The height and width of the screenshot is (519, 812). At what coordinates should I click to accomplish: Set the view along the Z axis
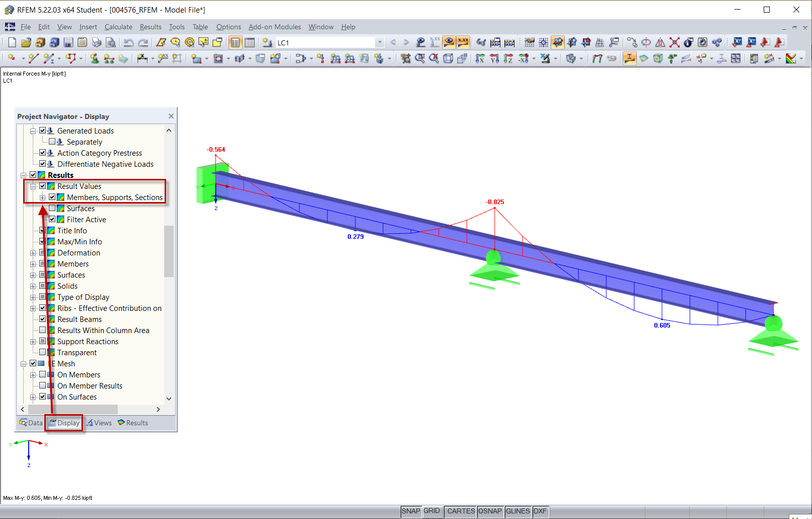(508, 58)
